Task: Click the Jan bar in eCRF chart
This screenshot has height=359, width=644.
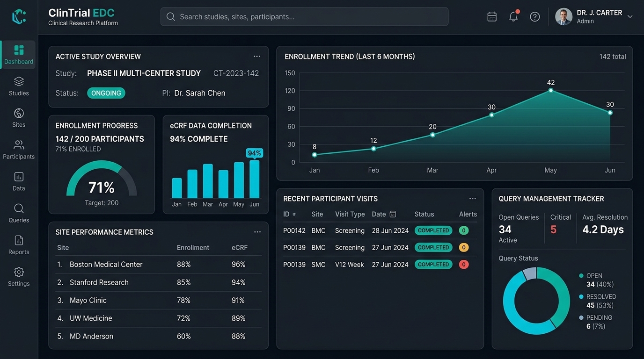Action: point(177,188)
